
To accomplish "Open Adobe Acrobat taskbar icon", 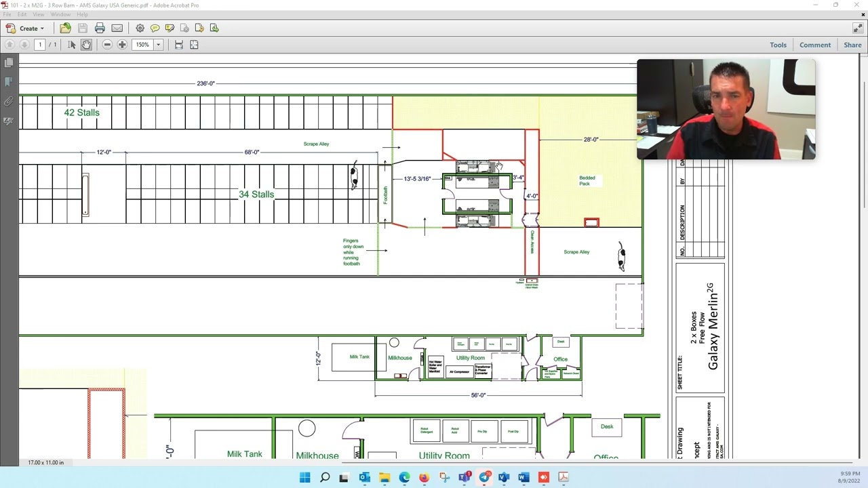I will pos(563,477).
